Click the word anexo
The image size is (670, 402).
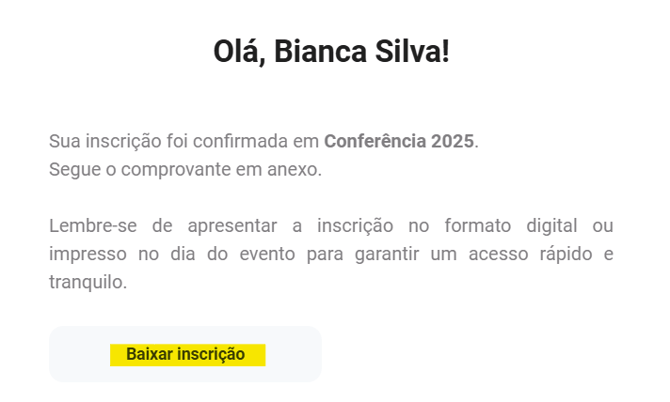pyautogui.click(x=296, y=169)
